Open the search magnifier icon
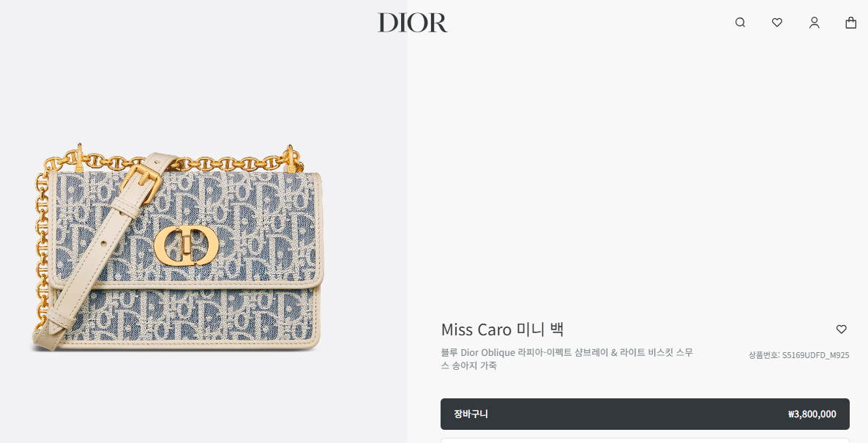This screenshot has width=868, height=443. click(x=740, y=23)
